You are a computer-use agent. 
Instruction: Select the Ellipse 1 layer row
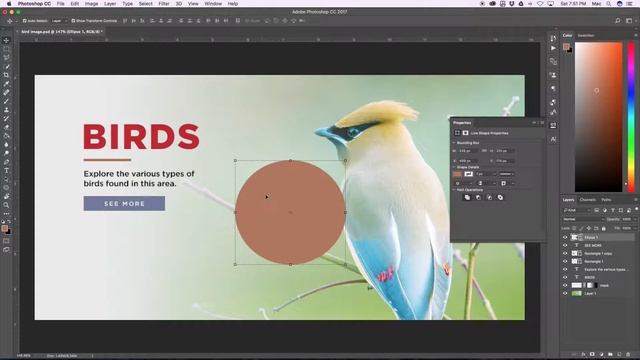598,237
